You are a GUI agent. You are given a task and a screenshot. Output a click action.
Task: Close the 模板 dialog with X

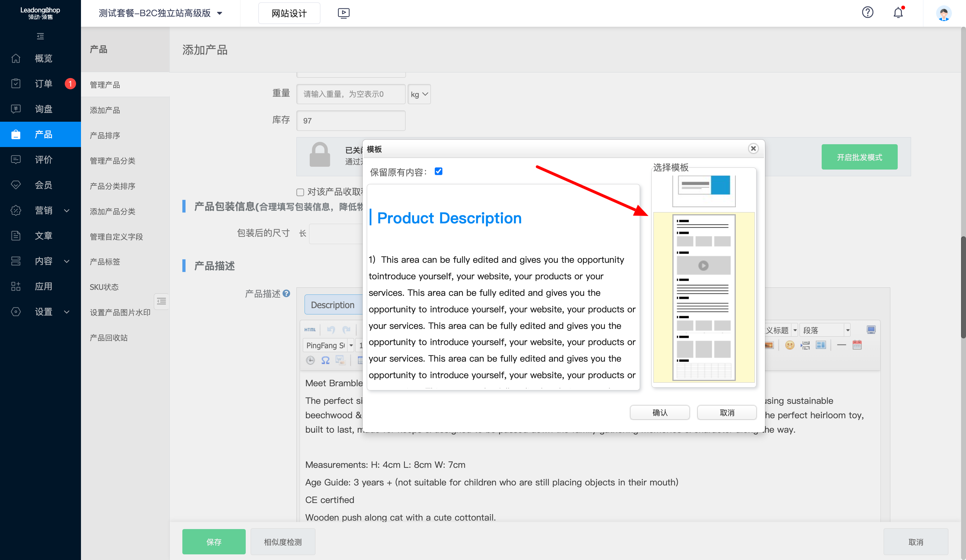(x=753, y=149)
